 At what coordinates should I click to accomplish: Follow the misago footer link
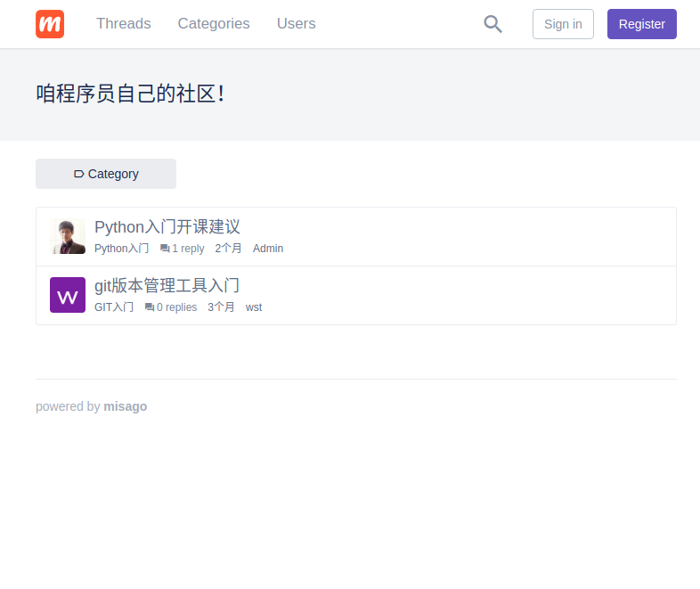[x=125, y=406]
